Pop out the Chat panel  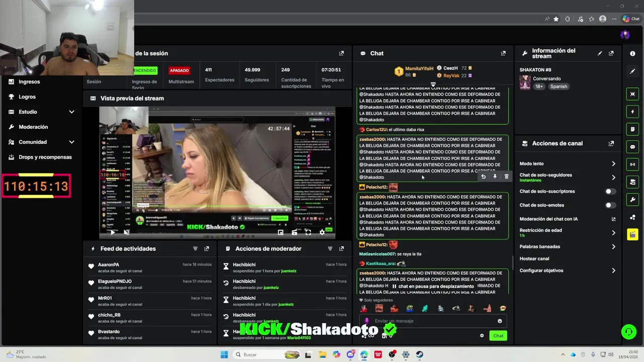(503, 53)
